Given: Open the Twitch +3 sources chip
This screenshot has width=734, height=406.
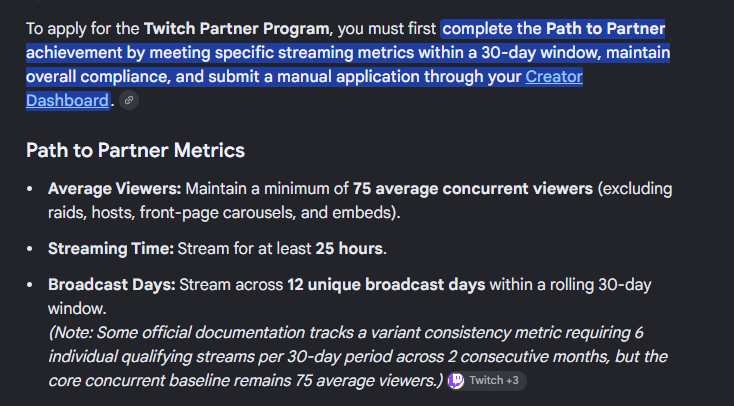Looking at the screenshot, I should [x=487, y=381].
